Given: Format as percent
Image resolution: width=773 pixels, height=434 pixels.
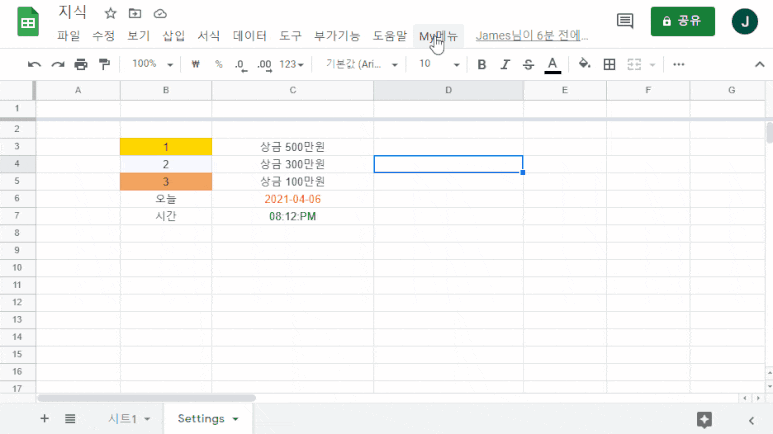Looking at the screenshot, I should click(x=218, y=64).
